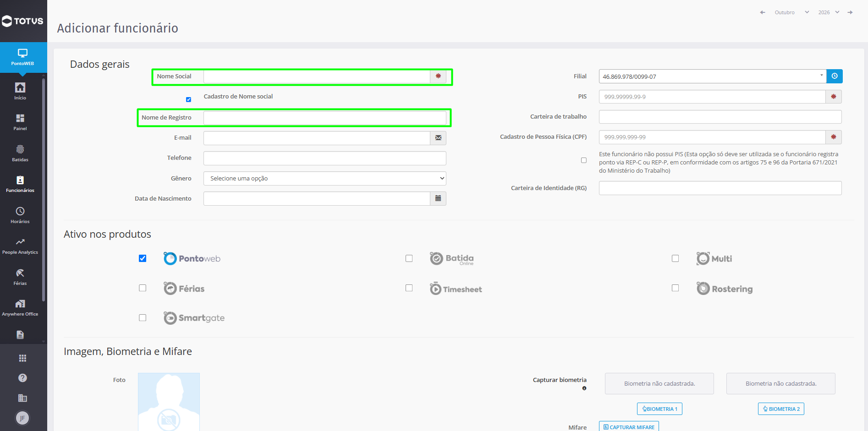Go to Início in sidebar
The image size is (868, 431).
(20, 91)
